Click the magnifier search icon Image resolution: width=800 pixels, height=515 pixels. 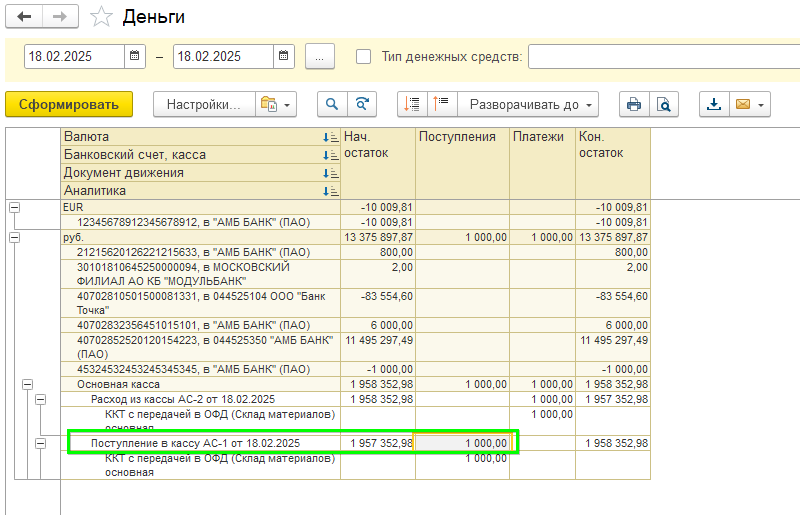(x=332, y=105)
